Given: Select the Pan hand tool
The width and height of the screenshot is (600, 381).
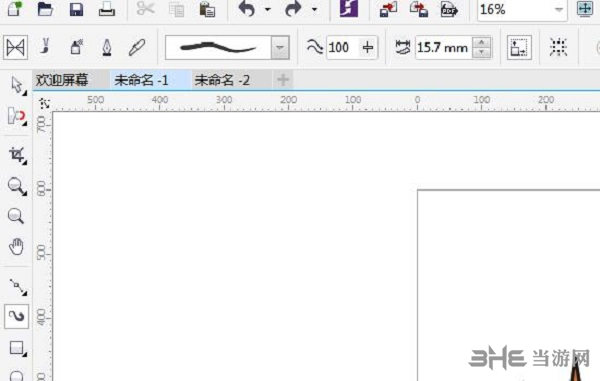Looking at the screenshot, I should pyautogui.click(x=16, y=247).
